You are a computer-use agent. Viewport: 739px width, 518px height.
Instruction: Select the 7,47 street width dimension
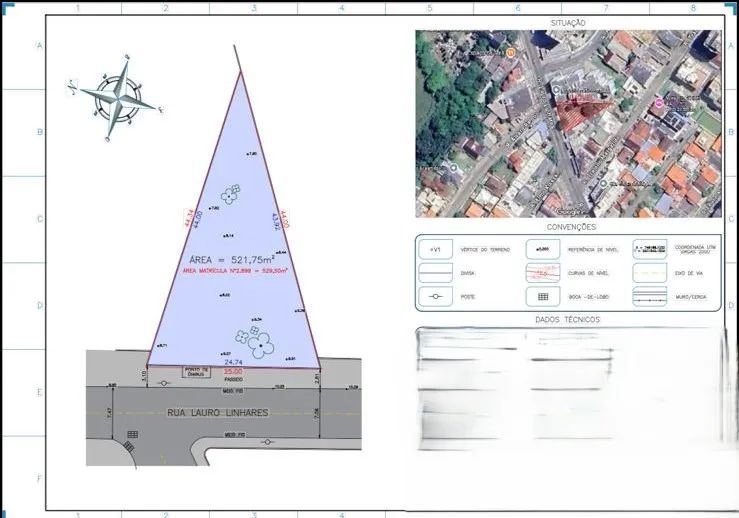point(110,413)
